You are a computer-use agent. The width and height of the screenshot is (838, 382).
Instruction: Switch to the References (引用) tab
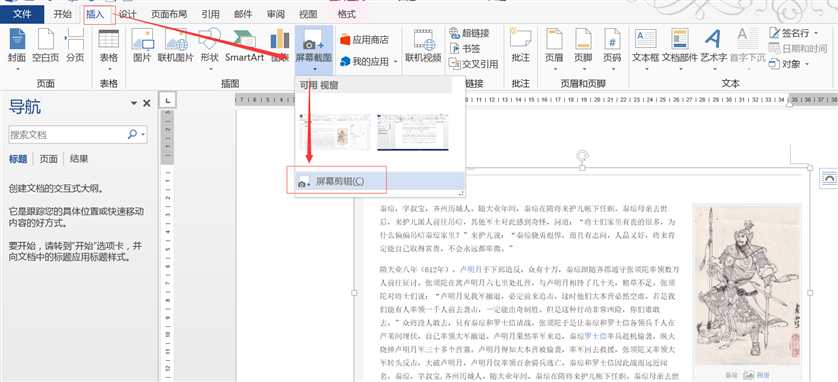tap(210, 14)
